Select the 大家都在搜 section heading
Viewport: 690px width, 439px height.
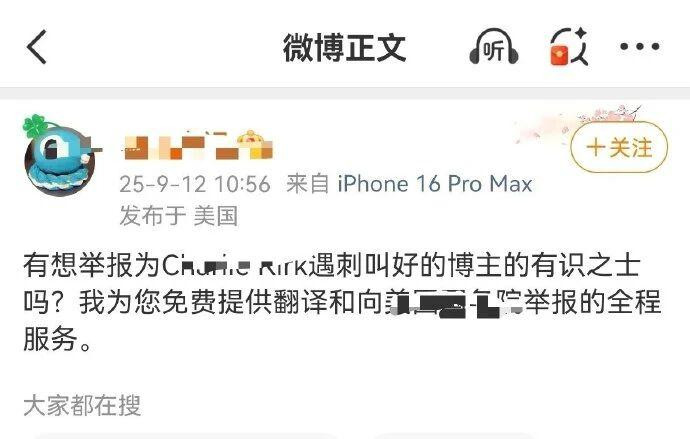82,405
